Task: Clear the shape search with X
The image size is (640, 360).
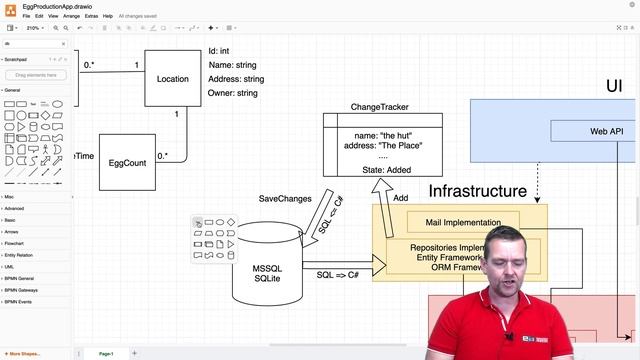Action: 63,44
